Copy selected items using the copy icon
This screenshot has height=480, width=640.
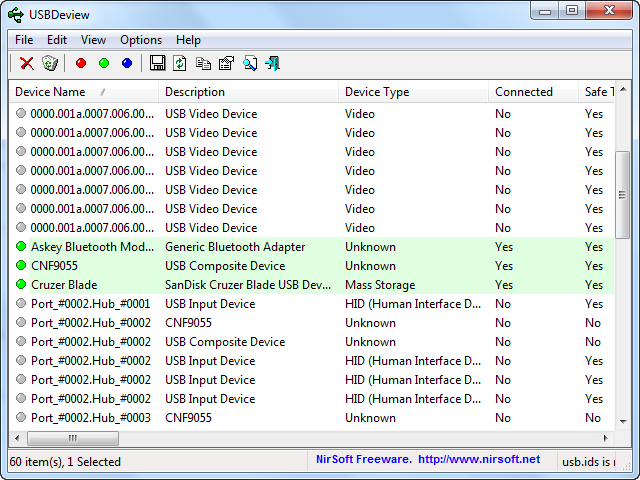coord(203,63)
